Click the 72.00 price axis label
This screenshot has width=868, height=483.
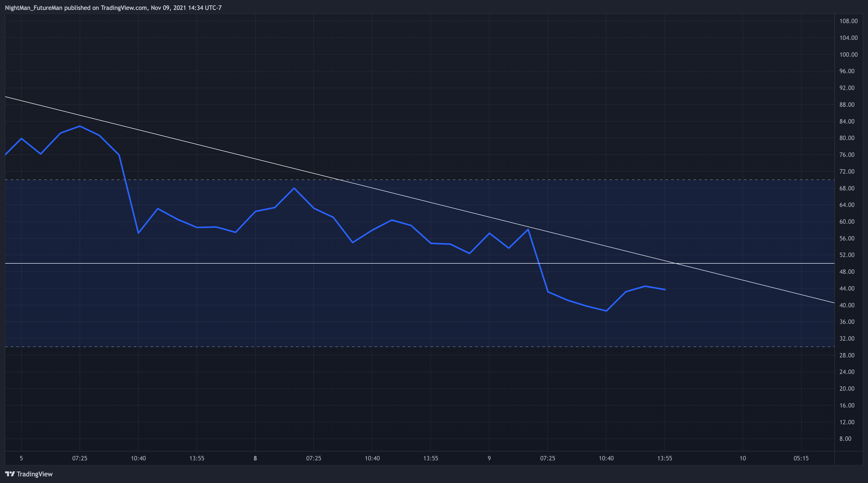coord(847,171)
